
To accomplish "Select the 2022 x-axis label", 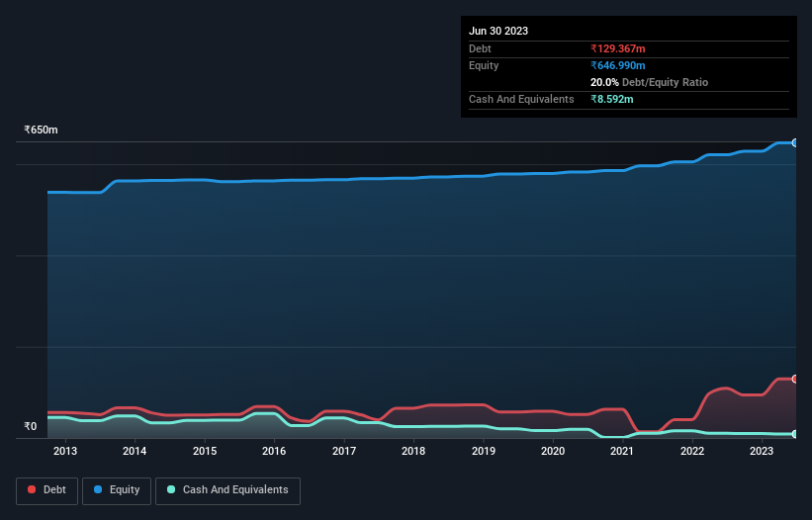I will [x=692, y=451].
